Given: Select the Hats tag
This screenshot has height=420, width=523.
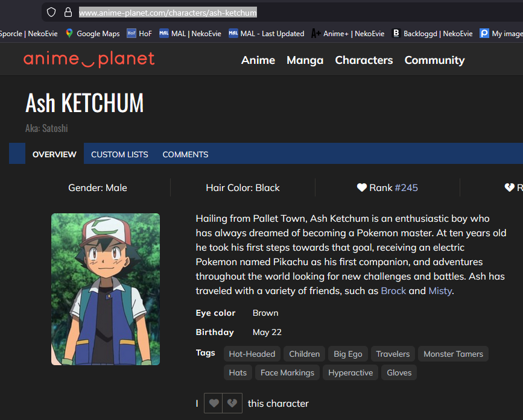Looking at the screenshot, I should [238, 372].
